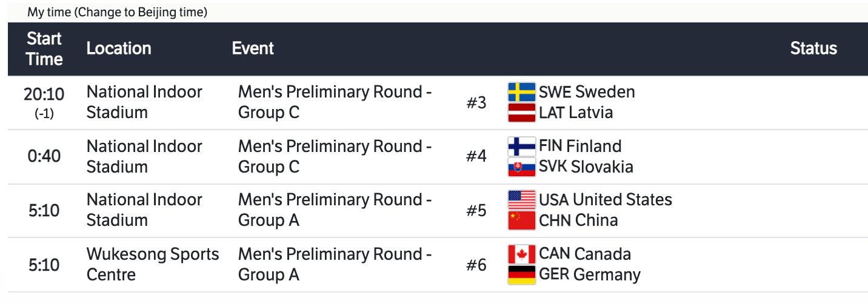The image size is (868, 304).
Task: Click the 20:10 start time cell
Action: point(44,94)
